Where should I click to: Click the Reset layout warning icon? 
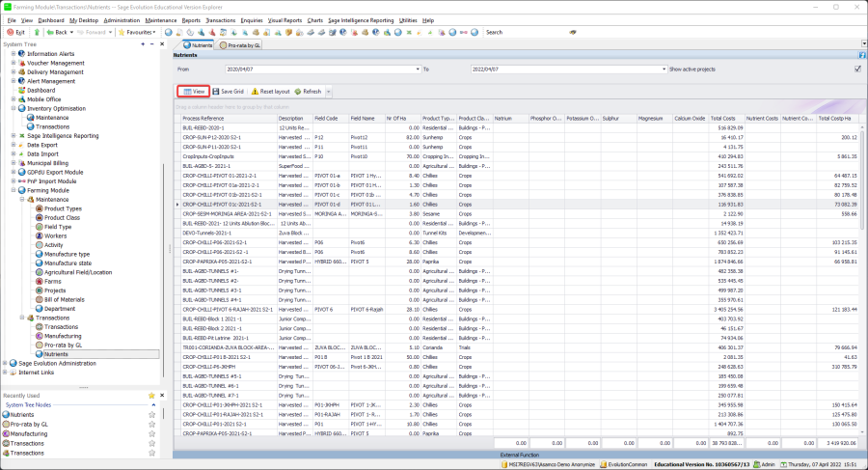coord(254,91)
